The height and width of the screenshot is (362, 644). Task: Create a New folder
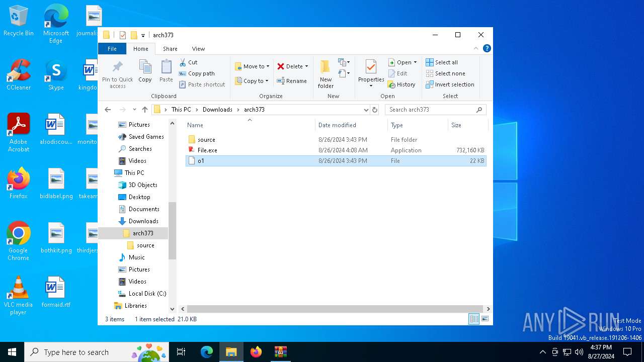[x=326, y=74]
